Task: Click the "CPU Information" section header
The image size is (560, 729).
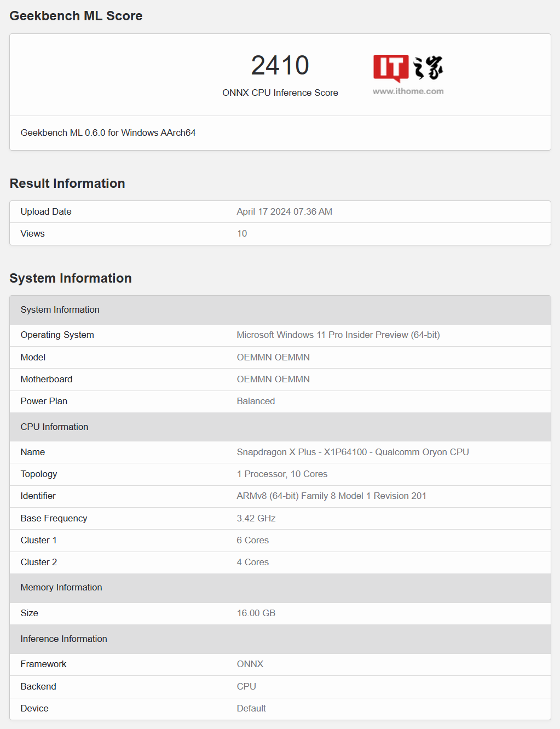Action: [x=280, y=427]
